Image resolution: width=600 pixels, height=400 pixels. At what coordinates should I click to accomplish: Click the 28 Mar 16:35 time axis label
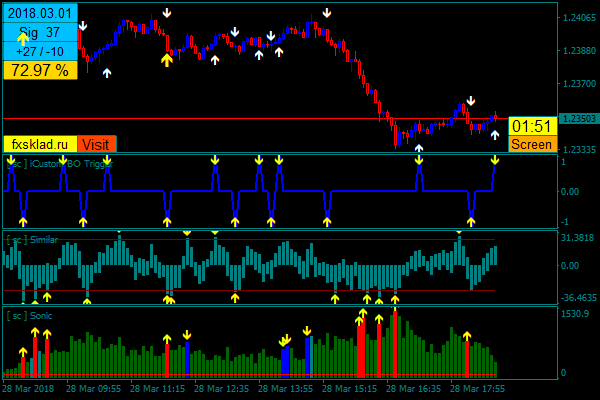pyautogui.click(x=413, y=389)
